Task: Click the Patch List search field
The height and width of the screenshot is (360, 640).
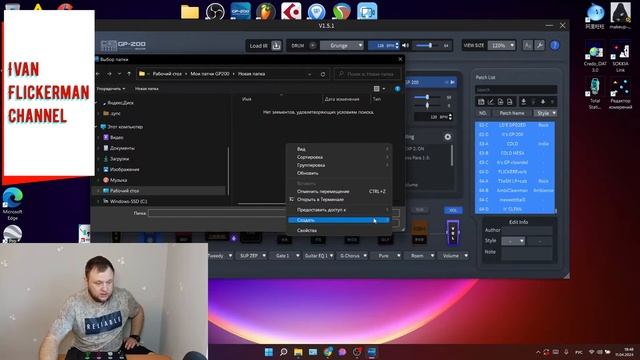Action: (516, 89)
